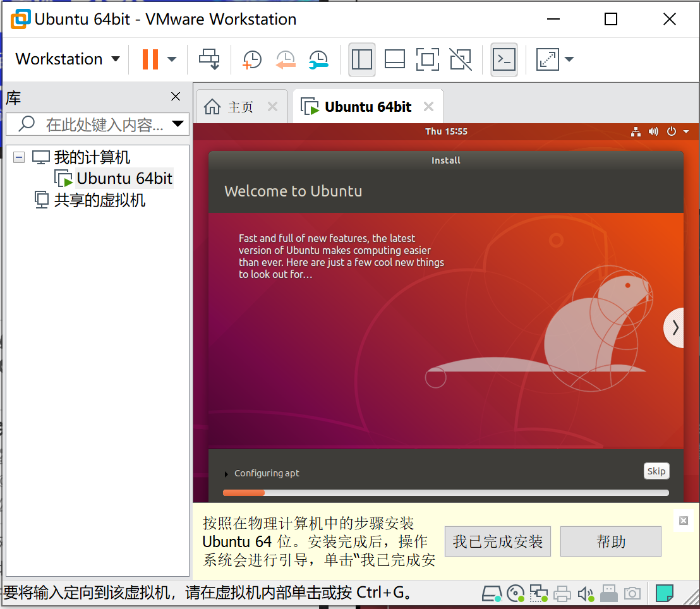Revert the VM to its snapshot
Image resolution: width=700 pixels, height=609 pixels.
285,59
